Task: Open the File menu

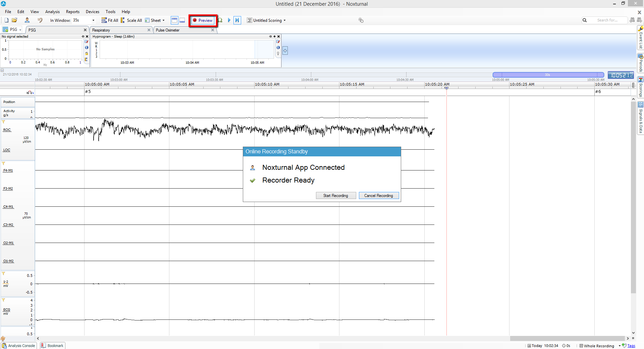Action: 8,11
